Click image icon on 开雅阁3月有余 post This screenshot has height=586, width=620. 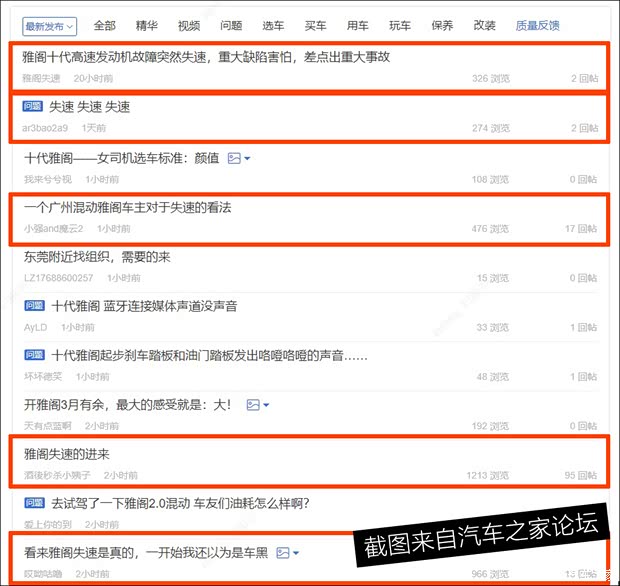253,405
